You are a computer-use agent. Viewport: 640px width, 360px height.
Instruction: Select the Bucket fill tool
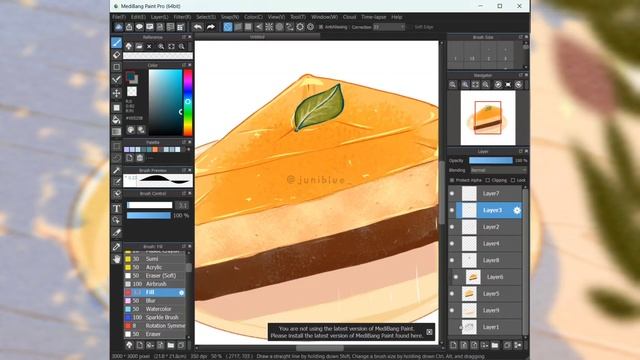116,120
